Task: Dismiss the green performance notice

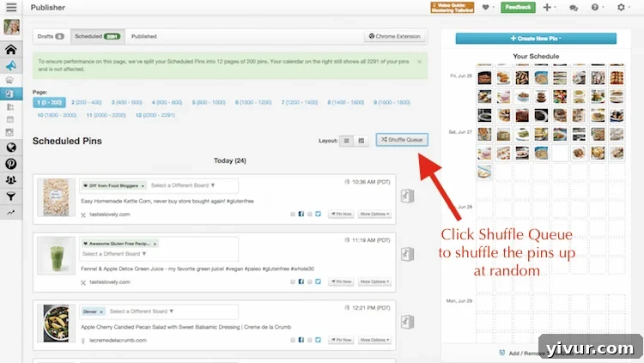Action: coord(419,62)
